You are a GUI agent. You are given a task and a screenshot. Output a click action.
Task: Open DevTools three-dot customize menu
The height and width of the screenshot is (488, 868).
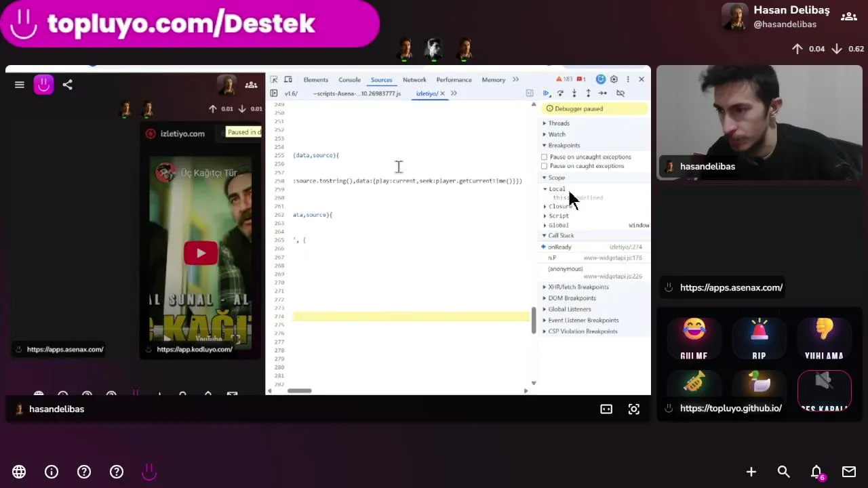[x=628, y=79]
